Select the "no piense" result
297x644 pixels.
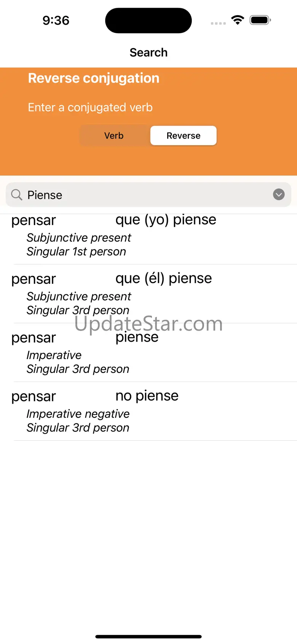click(x=147, y=396)
